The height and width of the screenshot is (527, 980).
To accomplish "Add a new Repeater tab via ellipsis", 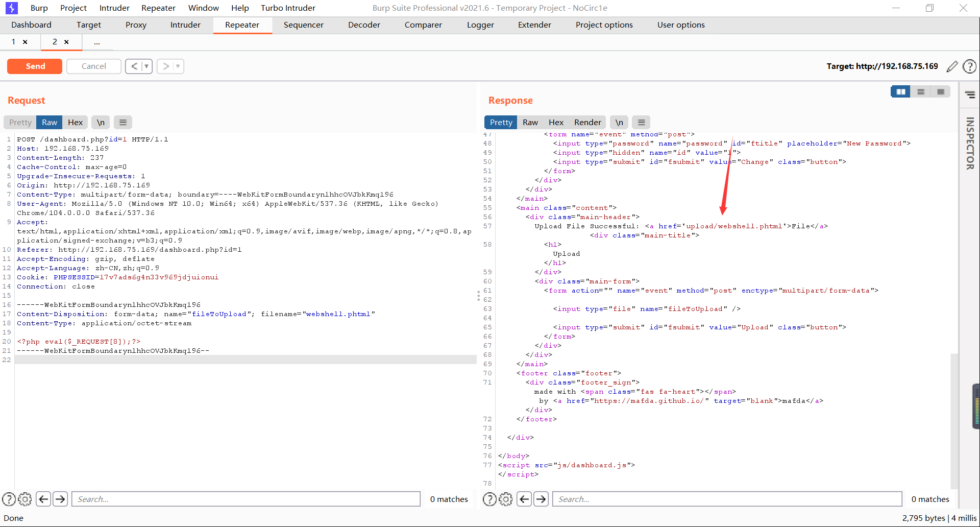I will [97, 42].
